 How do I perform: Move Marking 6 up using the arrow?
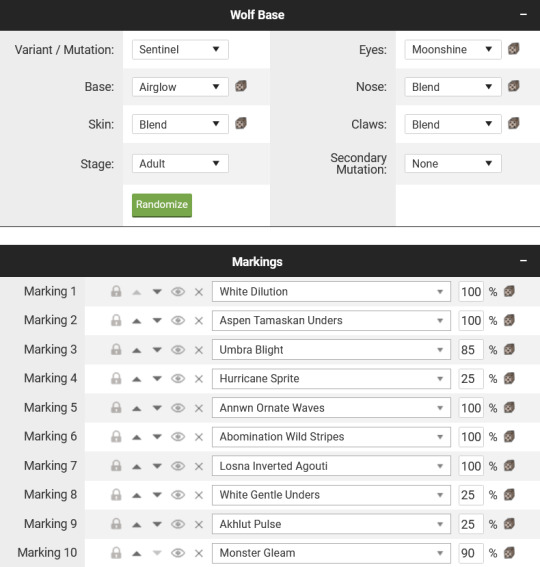click(x=136, y=437)
